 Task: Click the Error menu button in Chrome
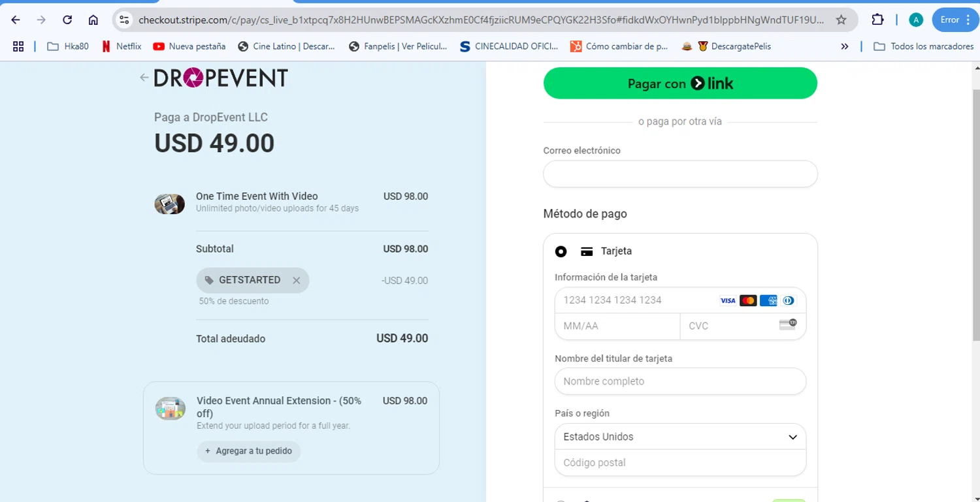tap(955, 20)
